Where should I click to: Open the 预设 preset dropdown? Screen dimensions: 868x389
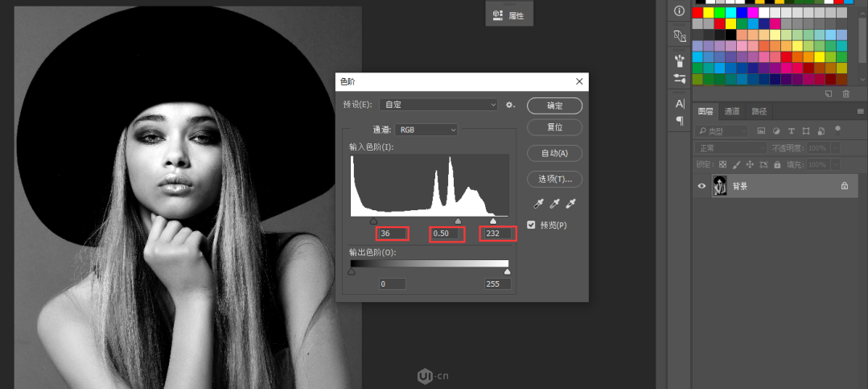438,105
